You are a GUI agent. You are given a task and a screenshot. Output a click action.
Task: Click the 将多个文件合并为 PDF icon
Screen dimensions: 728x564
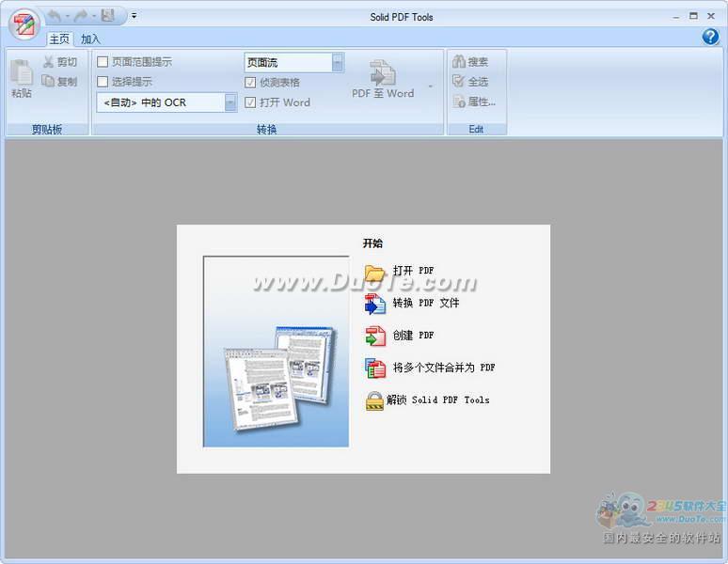[374, 368]
